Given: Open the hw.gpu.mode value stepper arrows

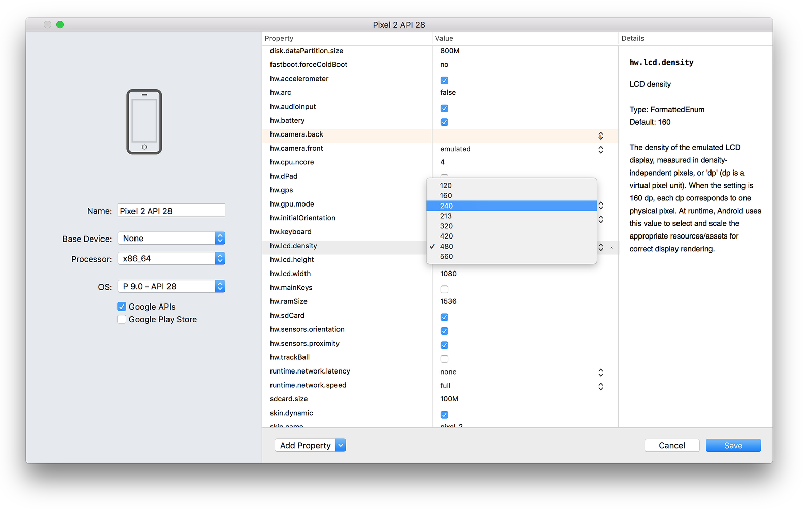Looking at the screenshot, I should coord(601,206).
